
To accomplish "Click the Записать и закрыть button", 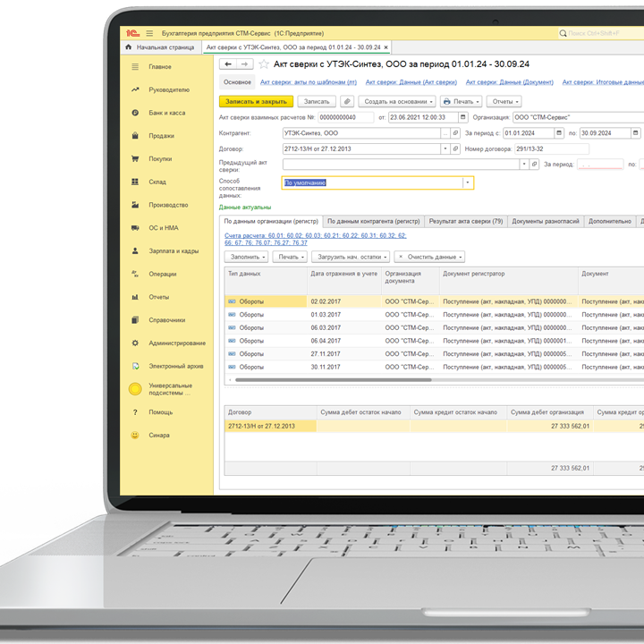I will coord(256,101).
